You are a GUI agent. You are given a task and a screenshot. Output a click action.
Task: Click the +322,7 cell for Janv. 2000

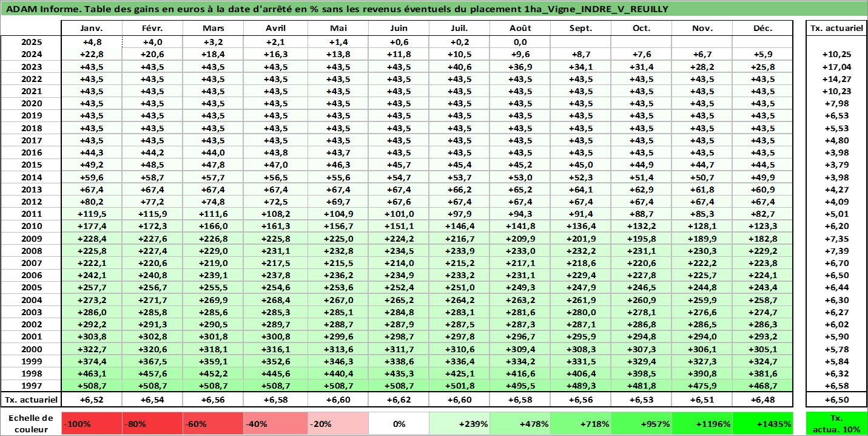[x=92, y=349]
